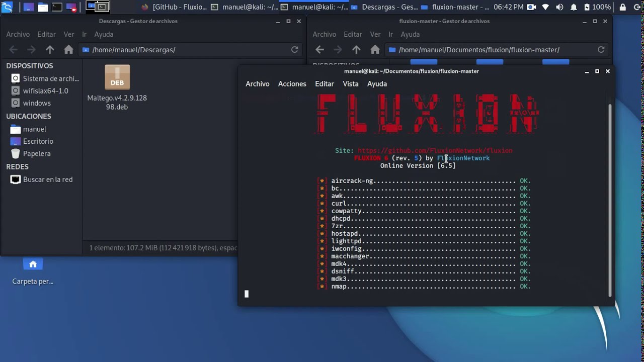Click the 06:42 PM clock
Image resolution: width=644 pixels, height=362 pixels.
[509, 7]
